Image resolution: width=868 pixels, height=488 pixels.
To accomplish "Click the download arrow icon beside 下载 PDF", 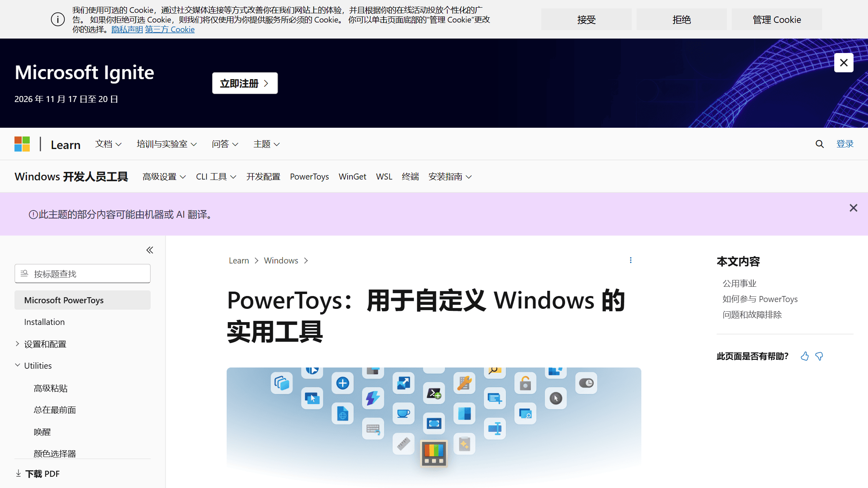I will coord(18,474).
